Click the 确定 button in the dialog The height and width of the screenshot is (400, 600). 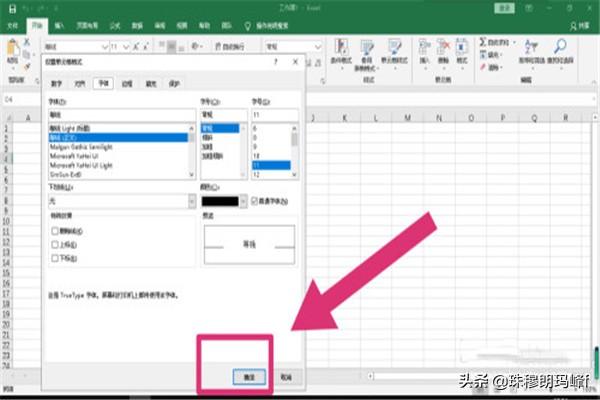tap(249, 377)
